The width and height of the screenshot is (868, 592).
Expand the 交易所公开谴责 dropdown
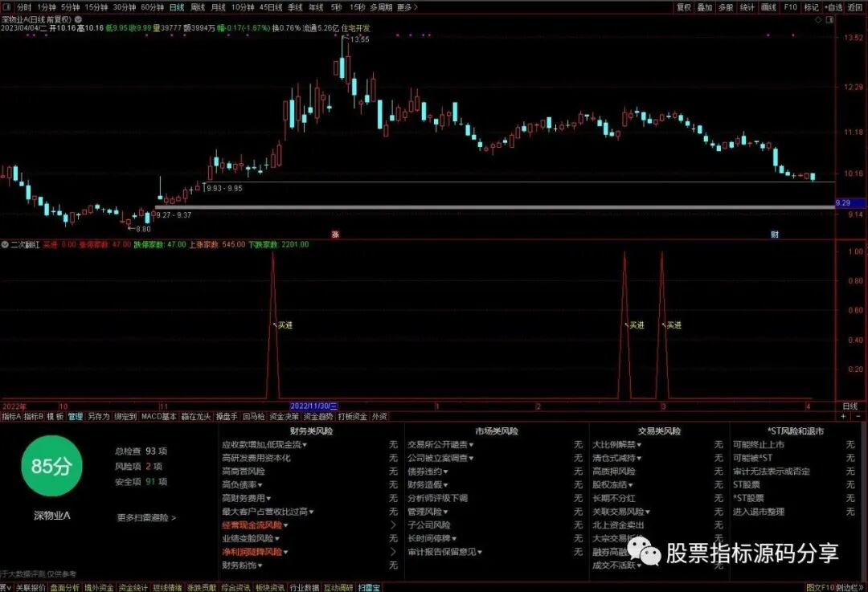click(x=440, y=444)
